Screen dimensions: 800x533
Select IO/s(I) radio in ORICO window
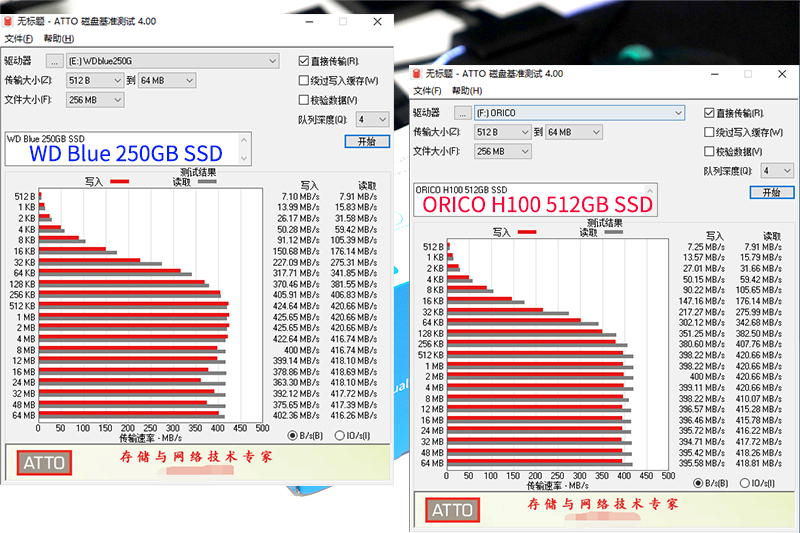744,483
